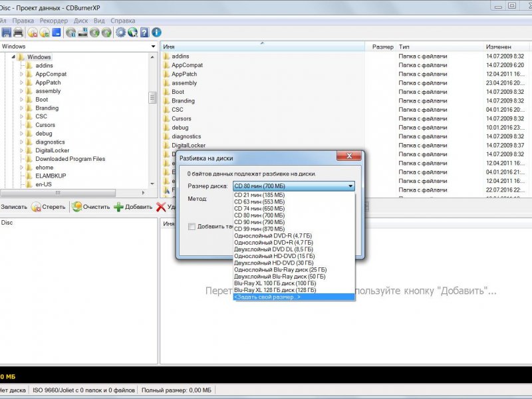Click the date '23.04.2016' in the assembly row
Image resolution: width=532 pixels, height=399 pixels.
505,82
